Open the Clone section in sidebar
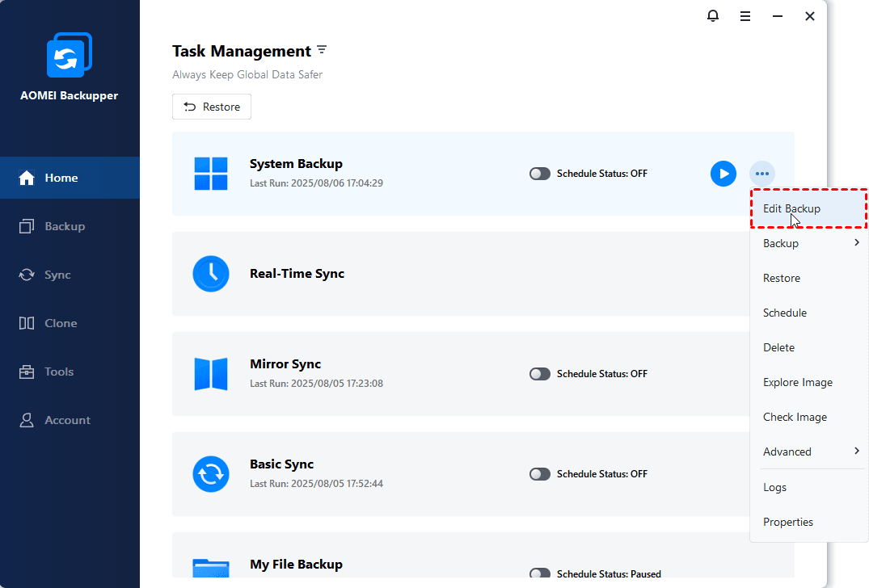Image resolution: width=869 pixels, height=588 pixels. tap(61, 323)
